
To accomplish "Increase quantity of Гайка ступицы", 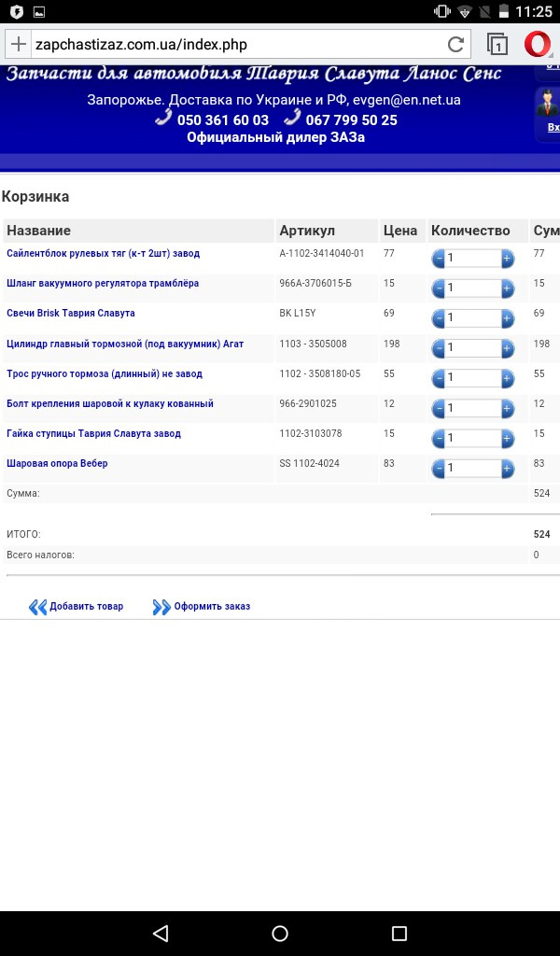I will (507, 439).
